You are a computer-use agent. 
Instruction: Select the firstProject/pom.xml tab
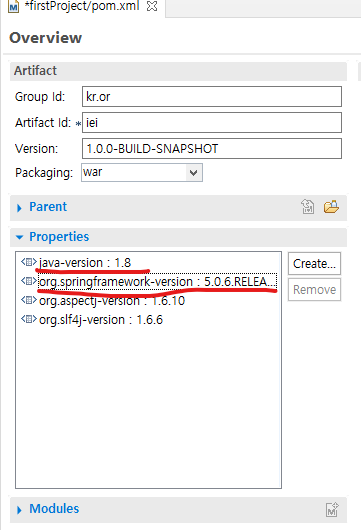tap(82, 6)
